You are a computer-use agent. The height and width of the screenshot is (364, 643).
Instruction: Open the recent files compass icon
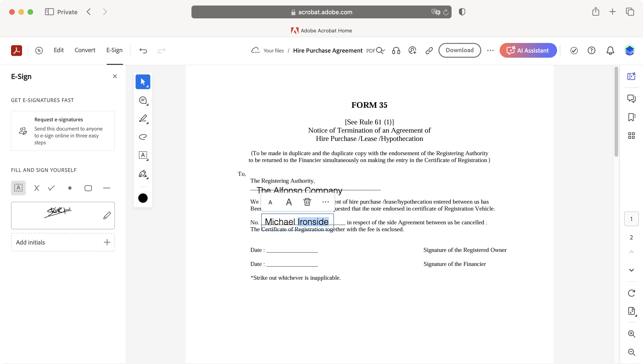click(x=39, y=51)
